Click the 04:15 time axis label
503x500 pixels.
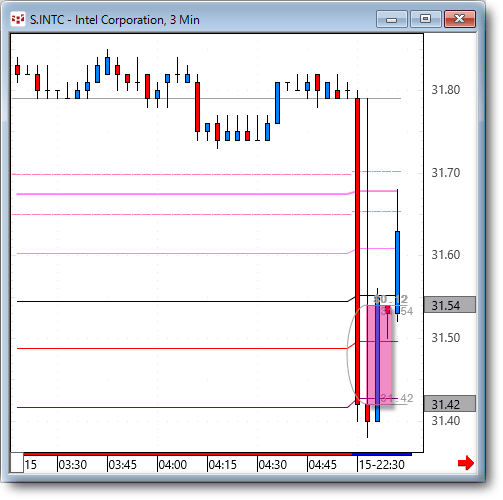pyautogui.click(x=223, y=464)
